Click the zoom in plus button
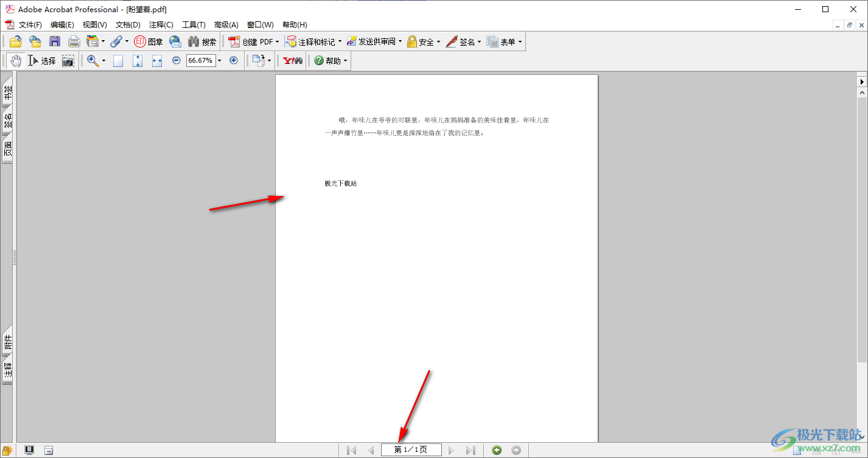 (233, 60)
